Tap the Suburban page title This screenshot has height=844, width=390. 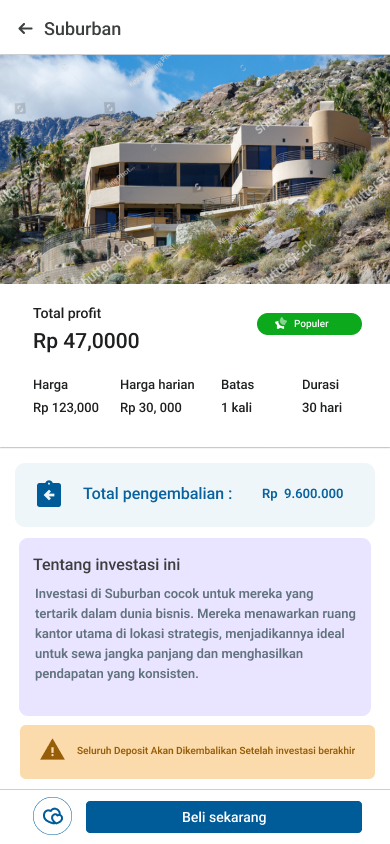pyautogui.click(x=82, y=29)
